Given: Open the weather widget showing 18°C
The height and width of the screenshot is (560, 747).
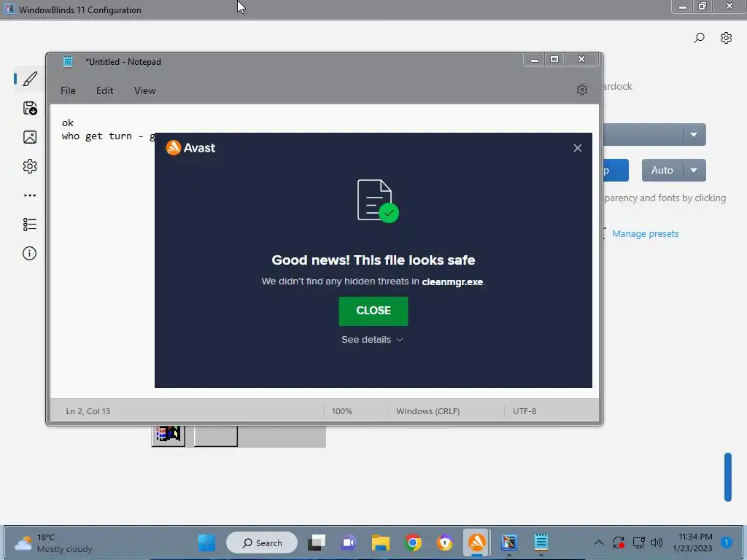Looking at the screenshot, I should click(x=53, y=542).
